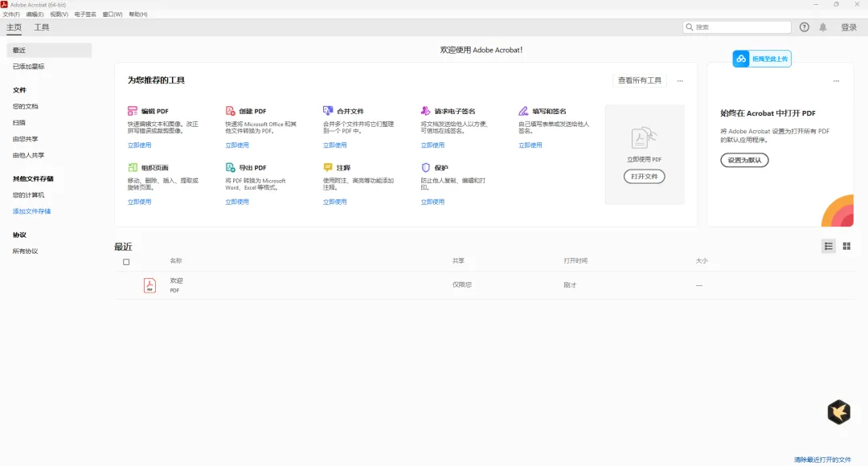This screenshot has width=868, height=466.
Task: Click 立即使用 under 保护
Action: click(x=432, y=202)
